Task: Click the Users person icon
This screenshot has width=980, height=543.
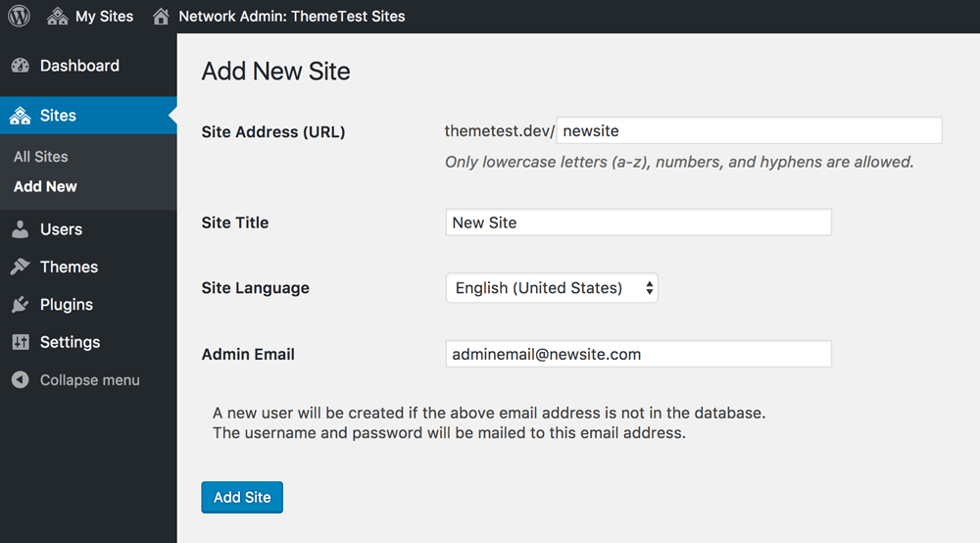Action: point(20,229)
